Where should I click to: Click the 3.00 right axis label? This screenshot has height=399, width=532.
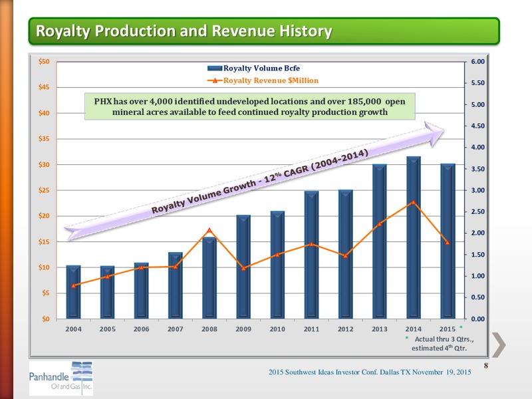tap(478, 190)
